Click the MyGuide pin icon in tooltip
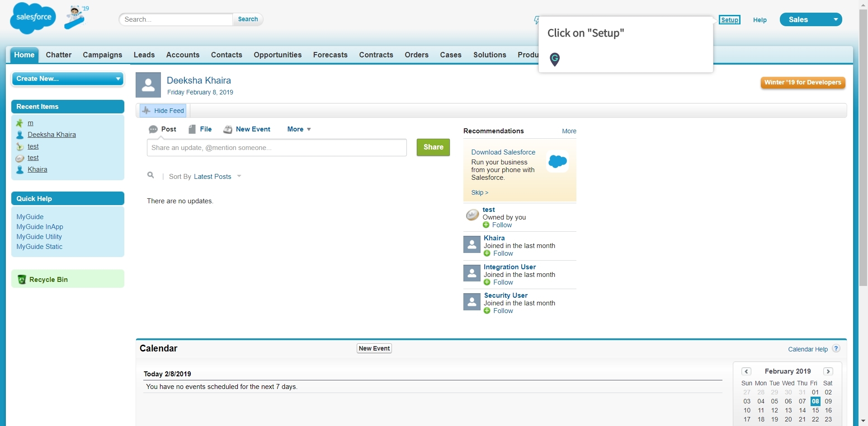 point(555,59)
